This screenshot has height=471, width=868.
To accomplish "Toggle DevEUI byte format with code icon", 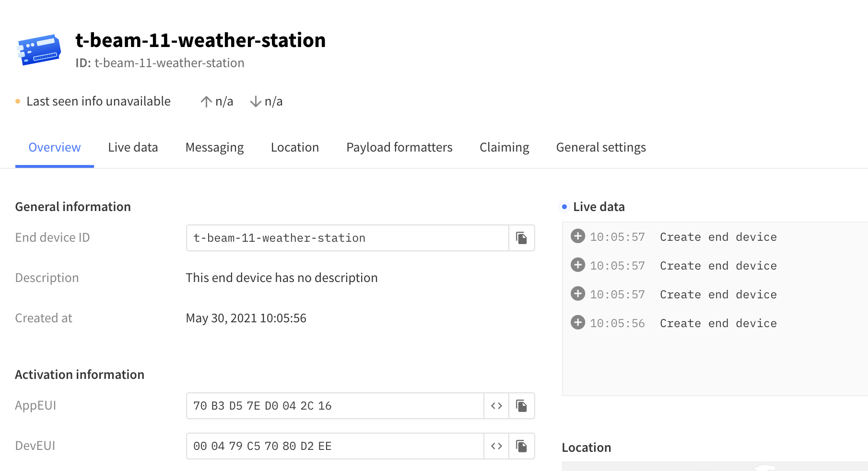I will (496, 446).
